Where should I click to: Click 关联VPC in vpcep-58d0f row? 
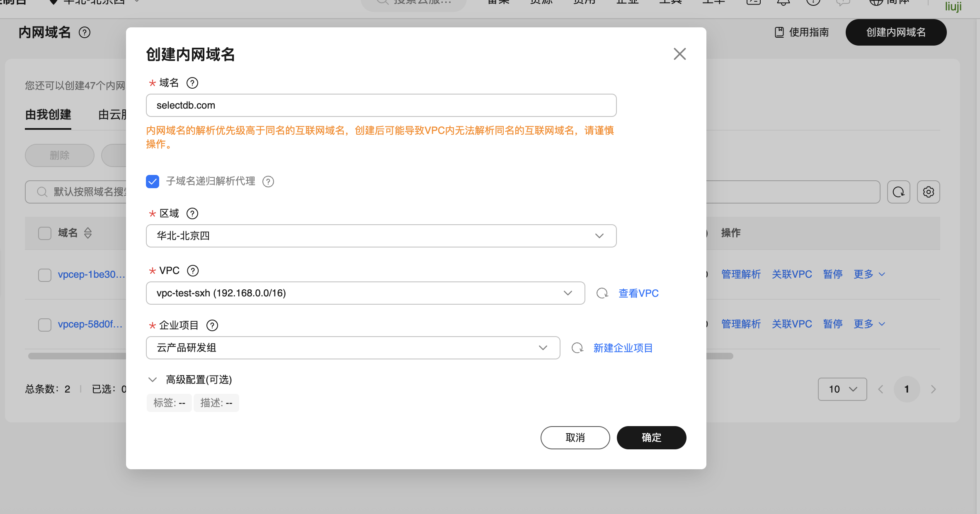pyautogui.click(x=792, y=324)
